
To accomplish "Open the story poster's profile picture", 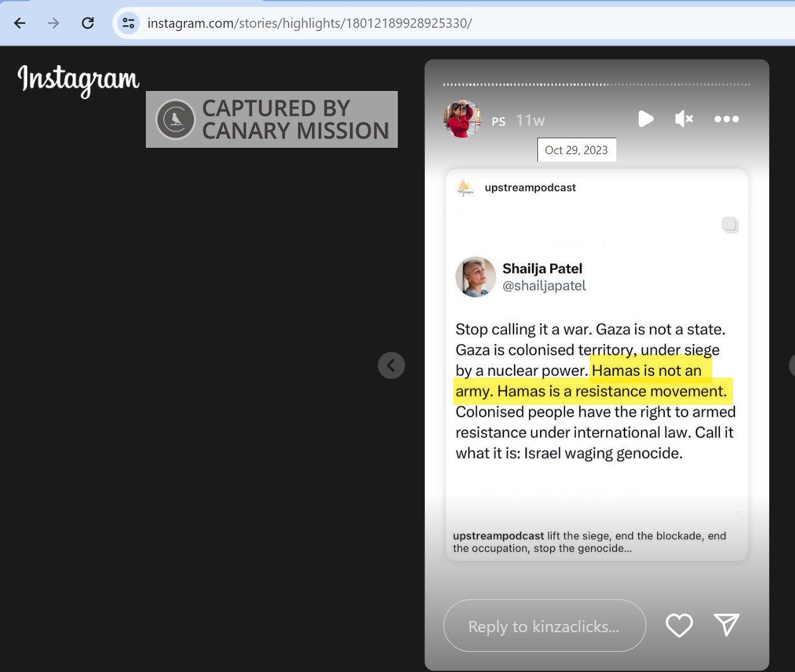I will coord(462,119).
